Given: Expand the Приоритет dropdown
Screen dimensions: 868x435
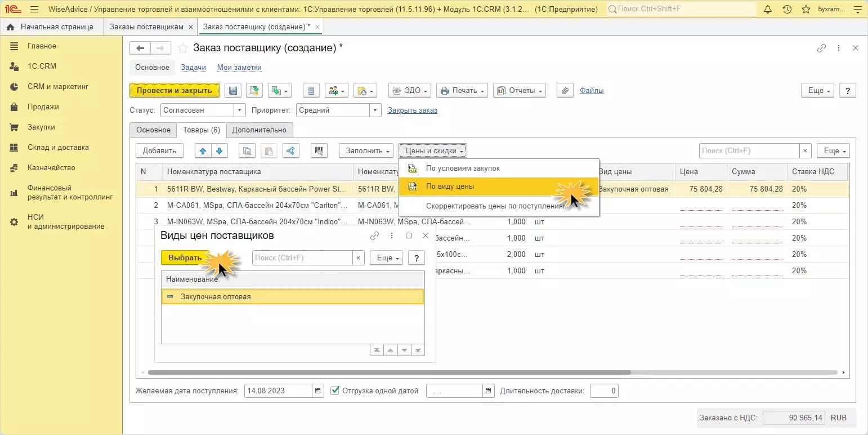Looking at the screenshot, I should click(x=375, y=110).
